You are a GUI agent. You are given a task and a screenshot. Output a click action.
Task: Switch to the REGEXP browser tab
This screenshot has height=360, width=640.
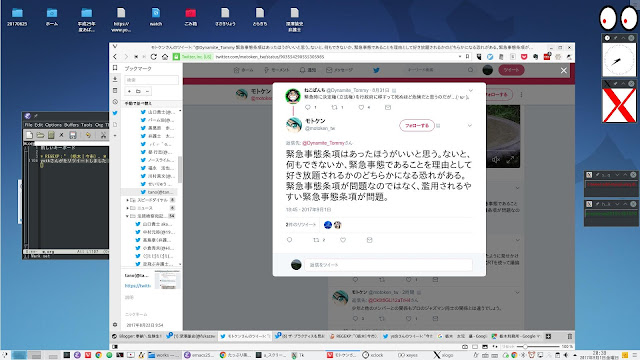353,336
